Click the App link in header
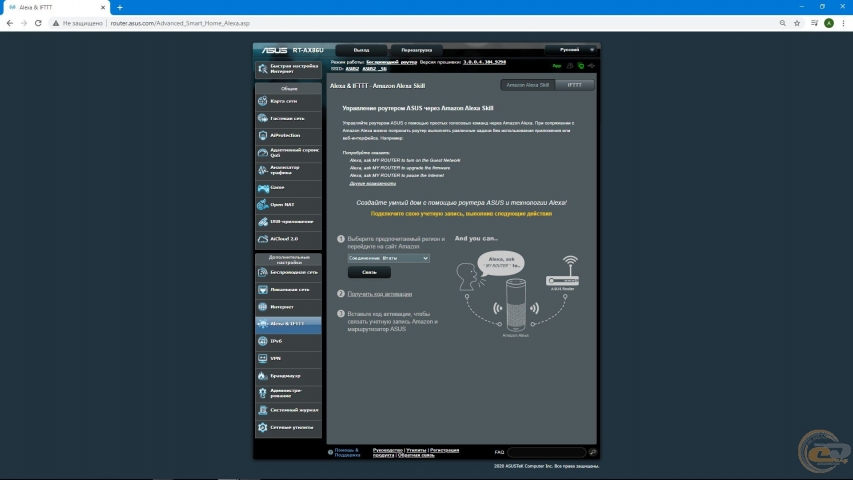 557,66
